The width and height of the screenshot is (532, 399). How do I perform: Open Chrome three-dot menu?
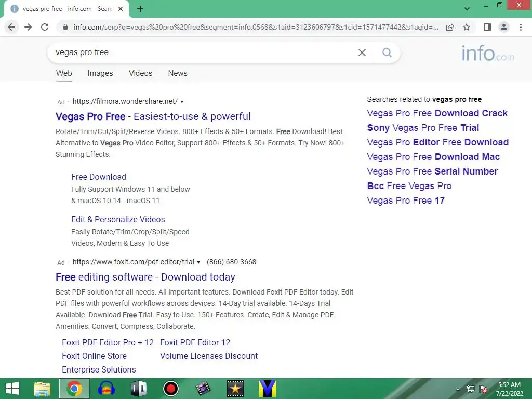pyautogui.click(x=521, y=27)
